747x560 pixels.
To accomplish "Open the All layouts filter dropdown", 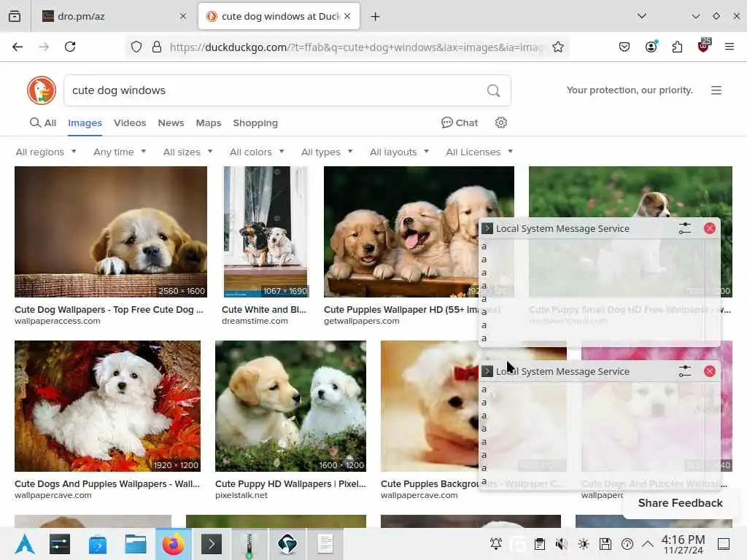I will pyautogui.click(x=399, y=152).
